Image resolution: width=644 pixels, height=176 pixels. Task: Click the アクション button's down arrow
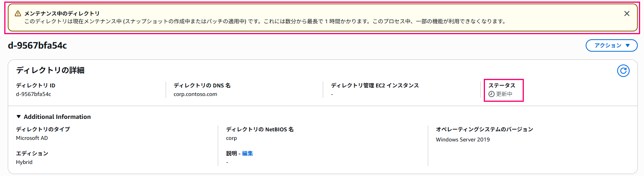(628, 45)
